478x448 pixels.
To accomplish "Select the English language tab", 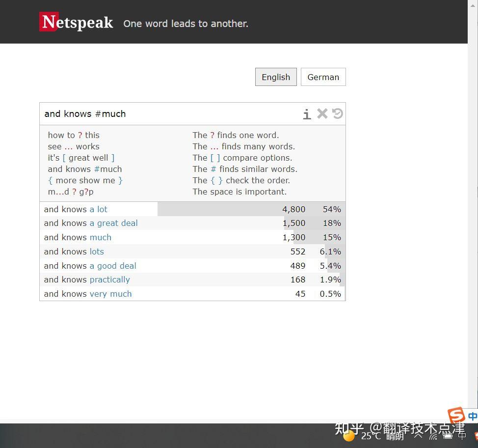I will coord(275,77).
